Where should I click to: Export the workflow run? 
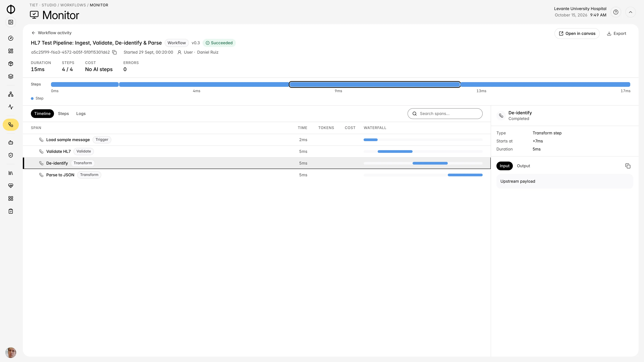tap(616, 34)
